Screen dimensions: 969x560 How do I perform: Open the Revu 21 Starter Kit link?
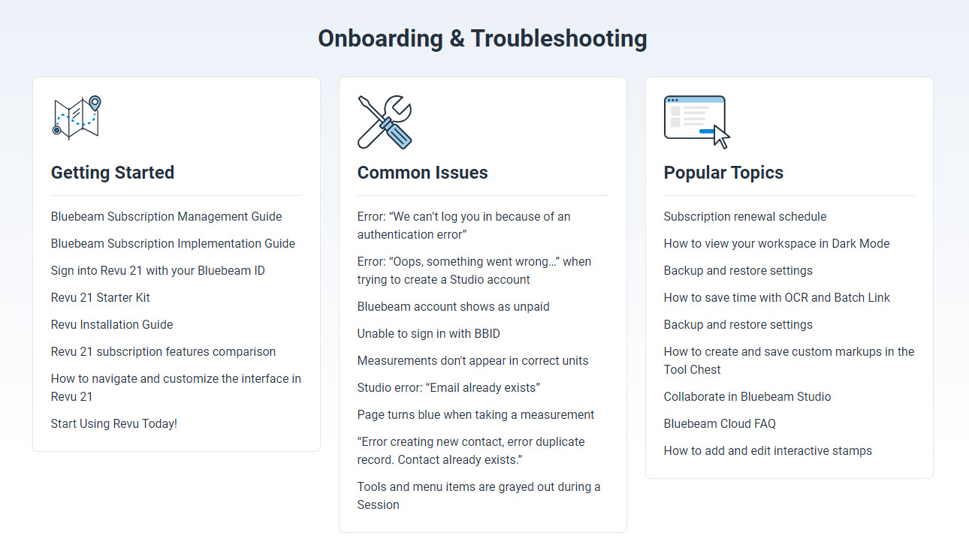(101, 297)
